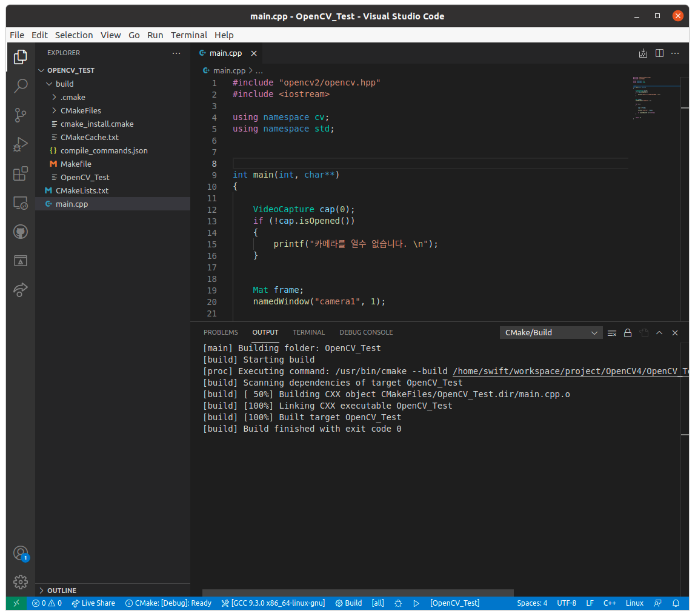This screenshot has width=695, height=616.
Task: Open the CMake/Build output channel dropdown
Action: pyautogui.click(x=551, y=333)
